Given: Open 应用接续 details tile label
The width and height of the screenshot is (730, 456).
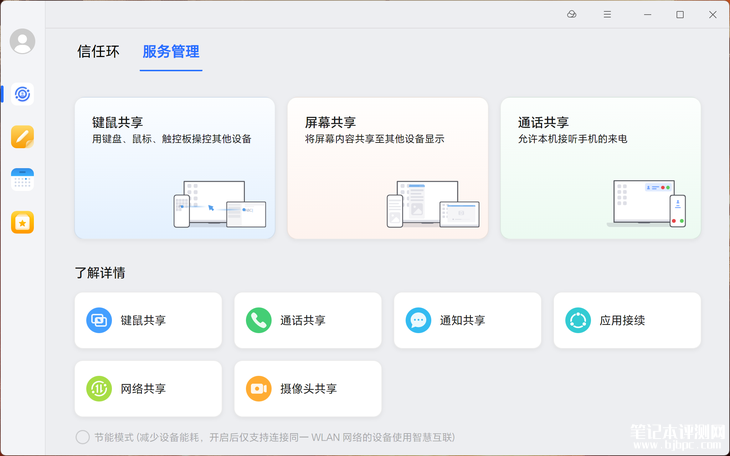Looking at the screenshot, I should point(622,320).
